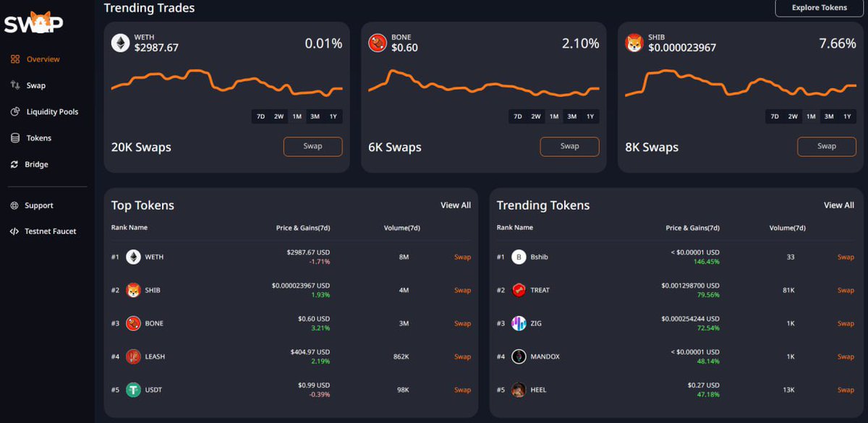
Task: Click the $404.97 USD LEASH price
Action: (x=310, y=352)
